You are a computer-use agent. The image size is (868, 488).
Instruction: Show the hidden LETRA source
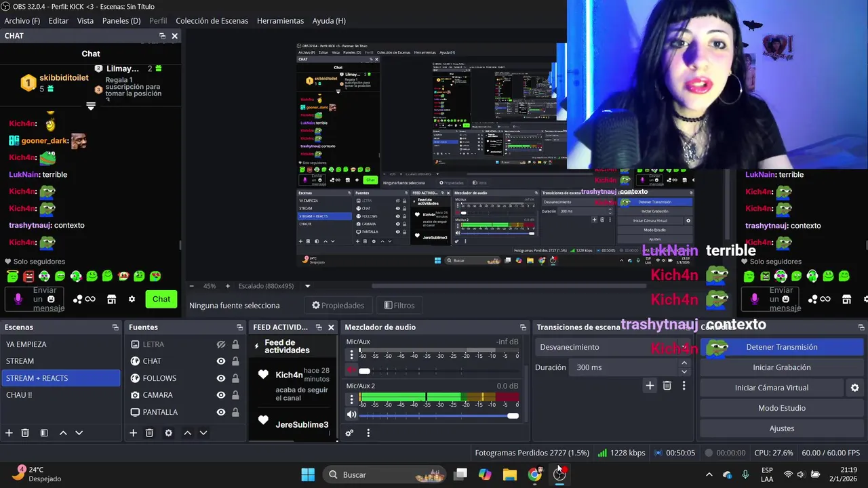(x=220, y=344)
